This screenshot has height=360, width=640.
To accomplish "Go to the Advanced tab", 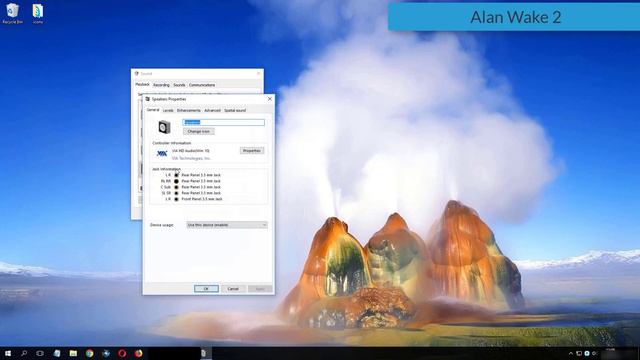I will (212, 110).
